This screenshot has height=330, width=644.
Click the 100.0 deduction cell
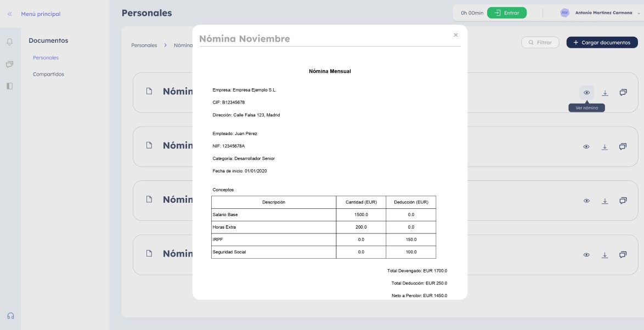point(411,252)
